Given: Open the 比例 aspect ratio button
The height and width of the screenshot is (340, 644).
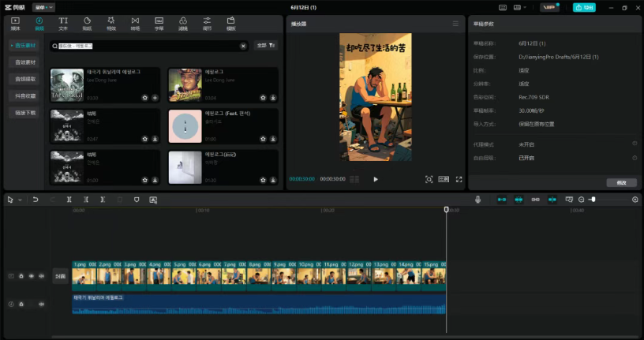Looking at the screenshot, I should (x=444, y=179).
